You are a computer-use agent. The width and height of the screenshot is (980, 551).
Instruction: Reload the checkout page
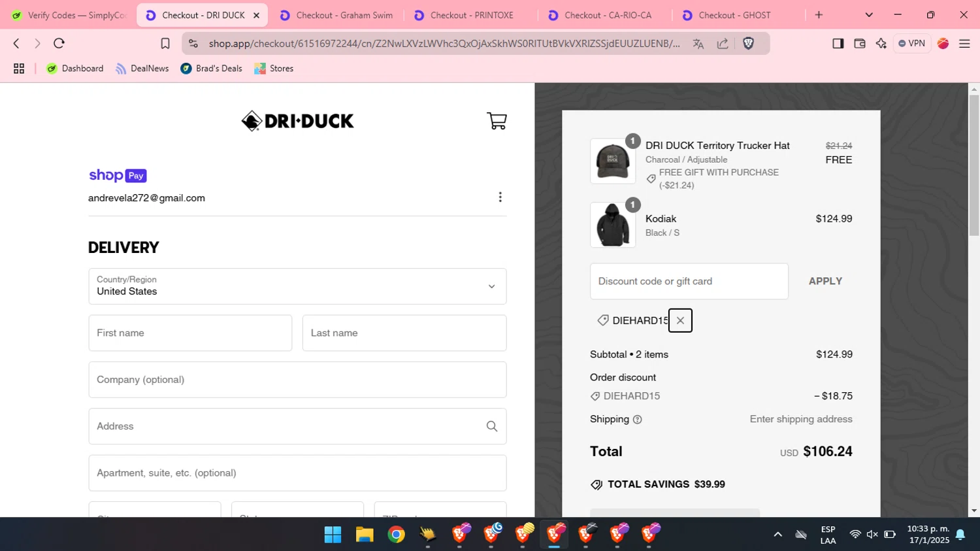(x=59, y=43)
